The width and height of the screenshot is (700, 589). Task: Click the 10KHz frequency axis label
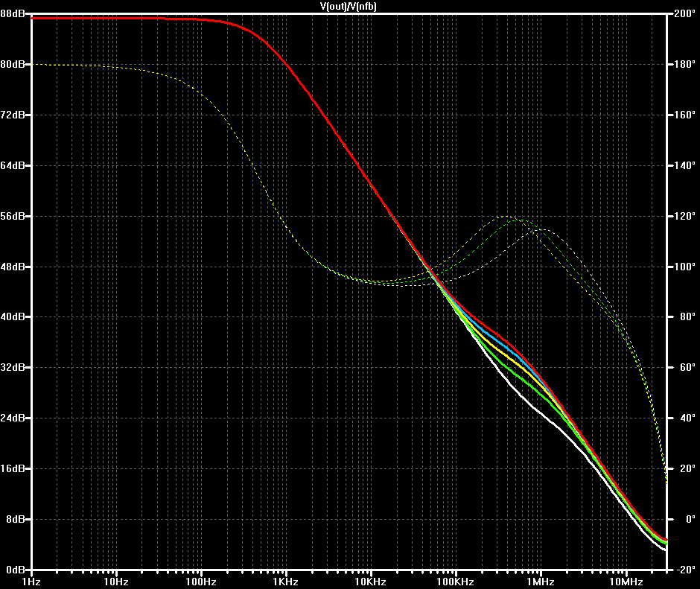pyautogui.click(x=371, y=582)
